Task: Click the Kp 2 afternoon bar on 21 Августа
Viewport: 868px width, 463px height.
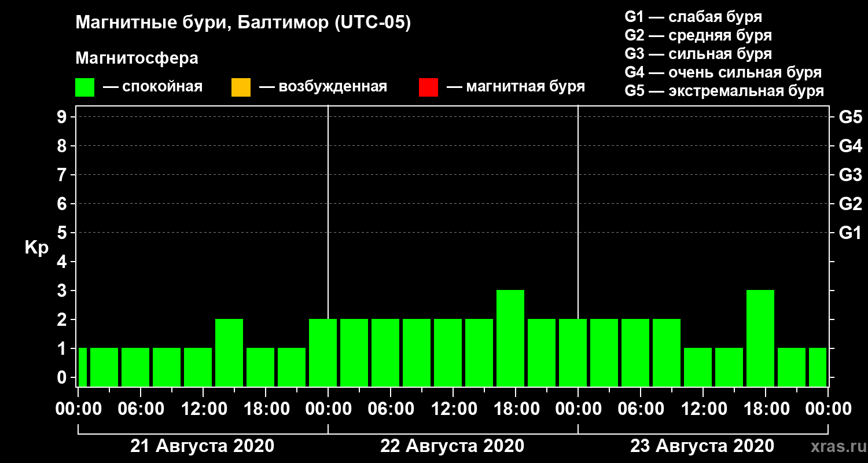Action: point(229,353)
